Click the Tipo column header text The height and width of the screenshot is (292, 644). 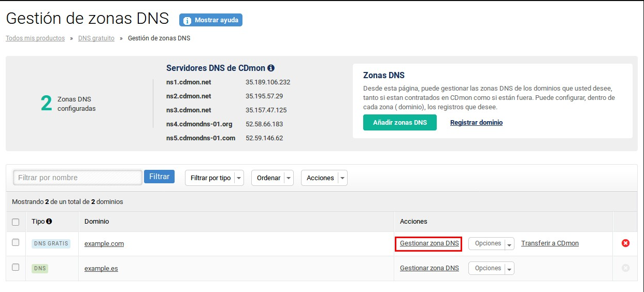click(x=38, y=222)
